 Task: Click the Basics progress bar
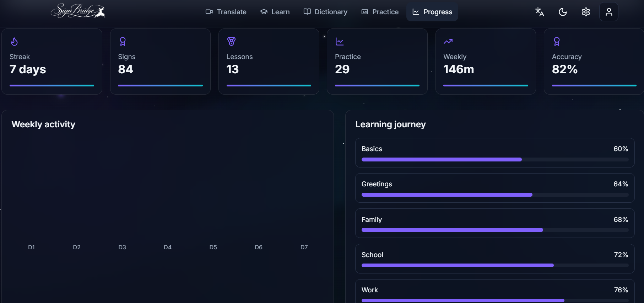coord(495,160)
